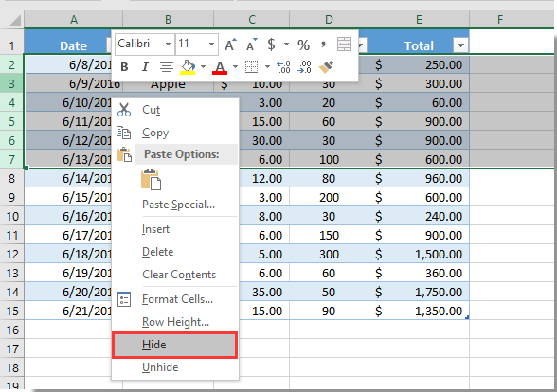The image size is (557, 392).
Task: Click the Format Cells icon
Action: [124, 299]
